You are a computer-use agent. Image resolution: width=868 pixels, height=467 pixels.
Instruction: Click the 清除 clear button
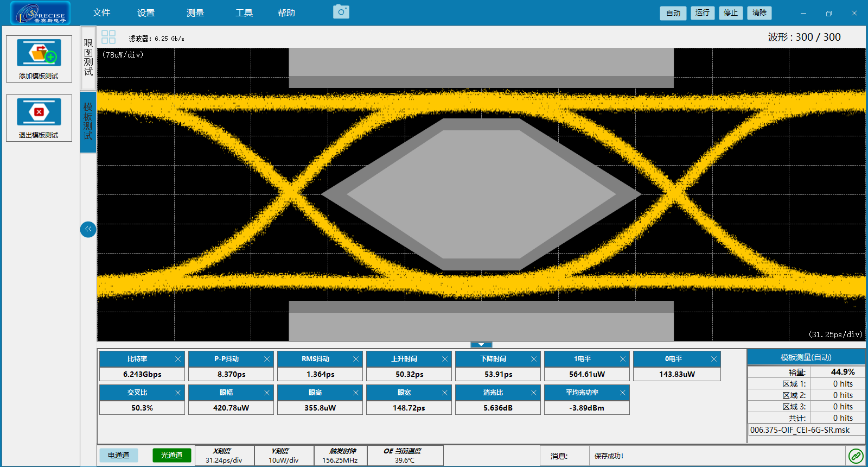pyautogui.click(x=759, y=13)
